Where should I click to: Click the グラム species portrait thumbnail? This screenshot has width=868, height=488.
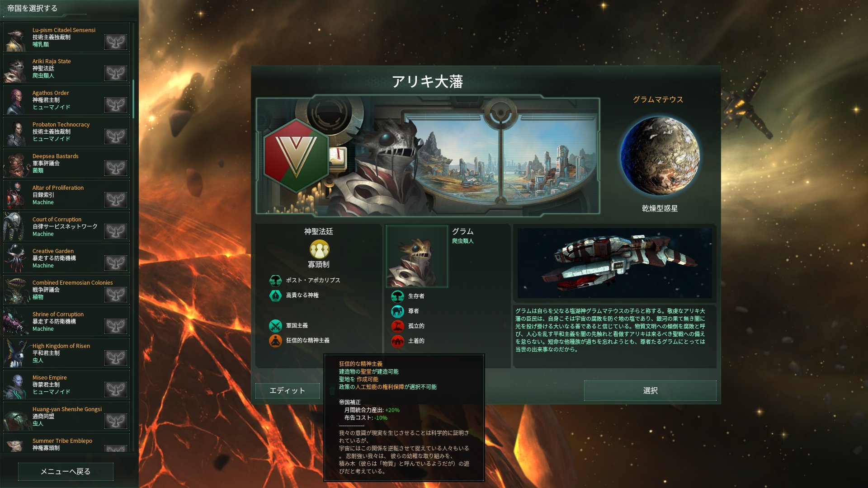pos(417,256)
